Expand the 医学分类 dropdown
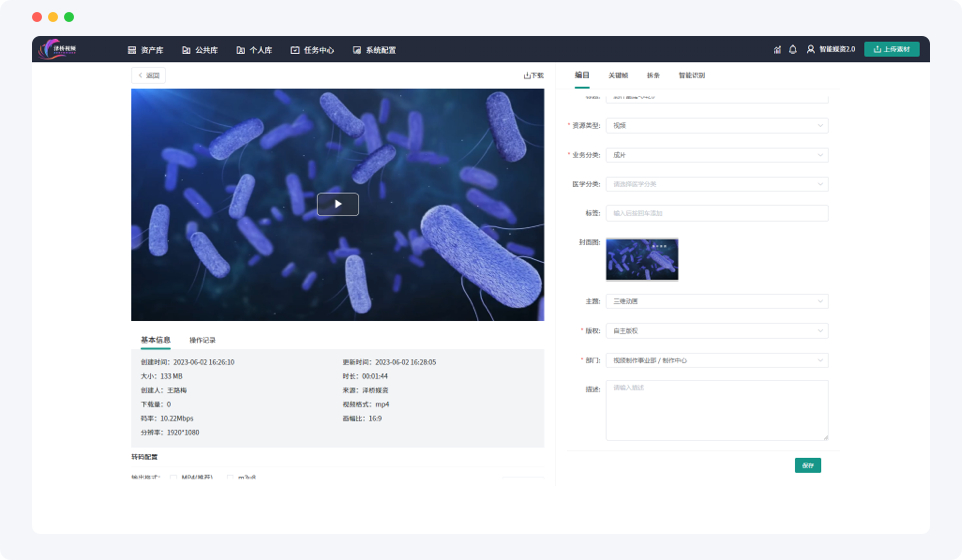Screen dimensions: 962x560 (x=717, y=184)
